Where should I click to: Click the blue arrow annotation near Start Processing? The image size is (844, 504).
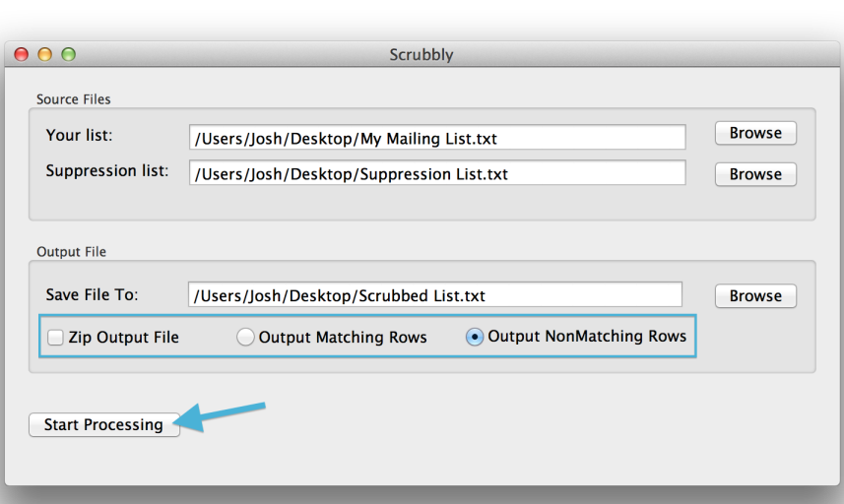pyautogui.click(x=220, y=416)
